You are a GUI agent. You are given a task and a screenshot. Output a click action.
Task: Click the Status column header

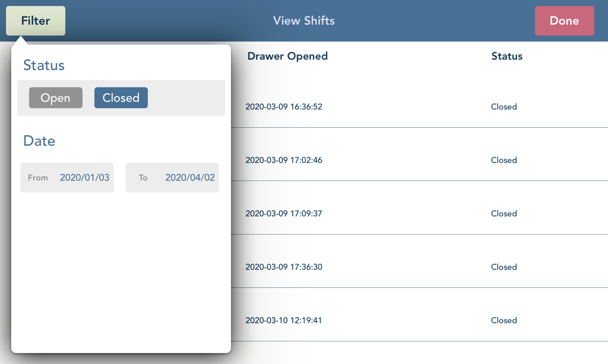pyautogui.click(x=507, y=56)
